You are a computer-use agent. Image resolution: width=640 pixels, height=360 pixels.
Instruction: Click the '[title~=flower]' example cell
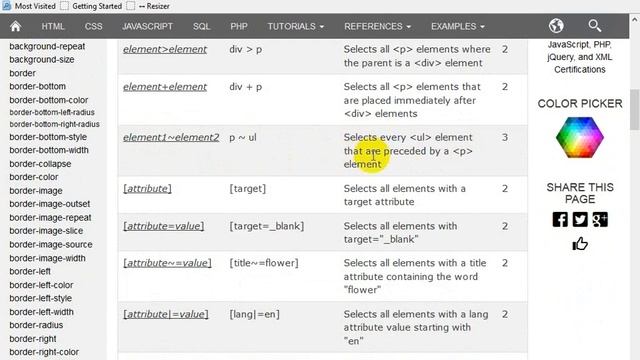[x=264, y=263]
